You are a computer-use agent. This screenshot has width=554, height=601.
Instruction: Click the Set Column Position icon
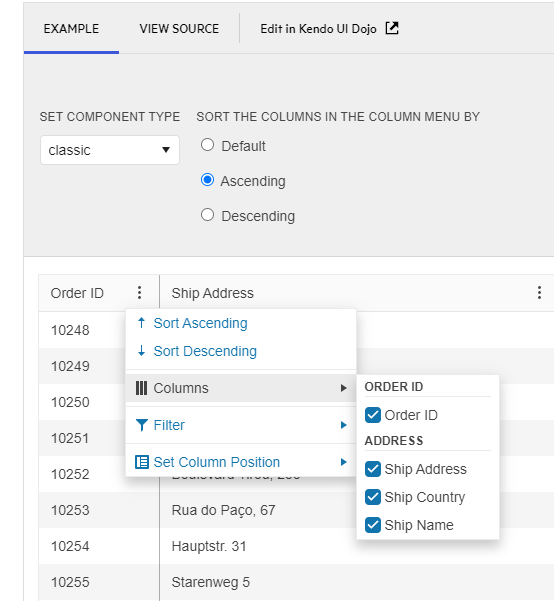click(x=141, y=462)
